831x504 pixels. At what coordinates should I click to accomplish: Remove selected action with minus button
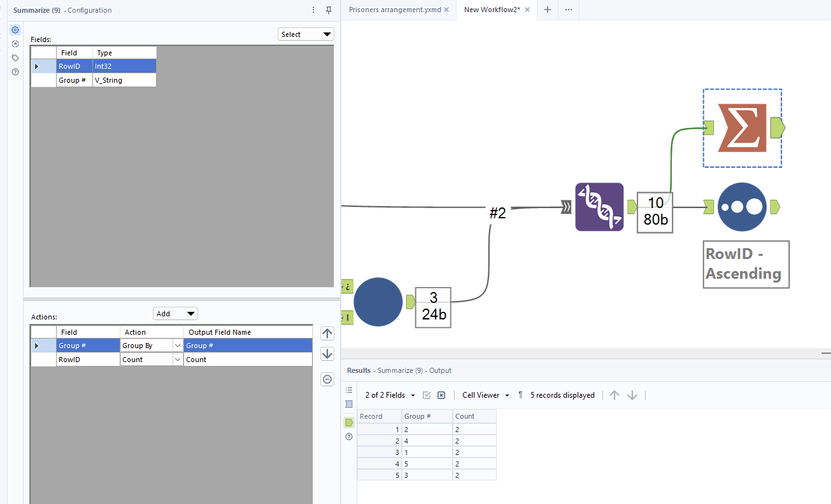[327, 379]
